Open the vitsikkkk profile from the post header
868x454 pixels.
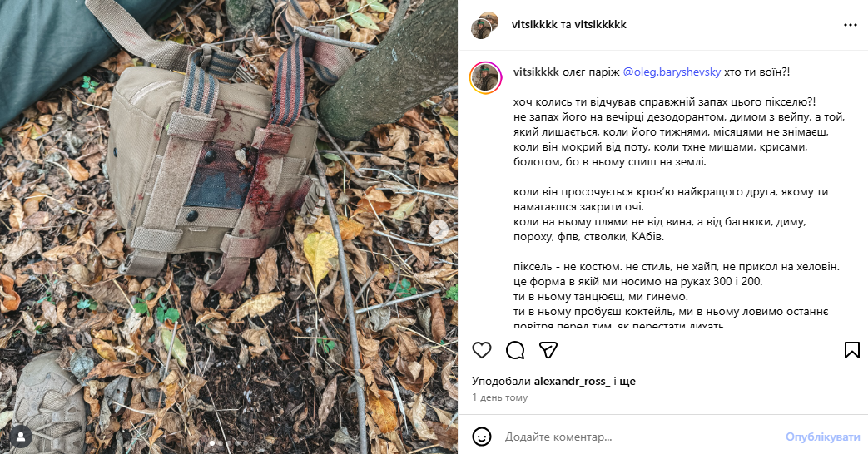[534, 25]
